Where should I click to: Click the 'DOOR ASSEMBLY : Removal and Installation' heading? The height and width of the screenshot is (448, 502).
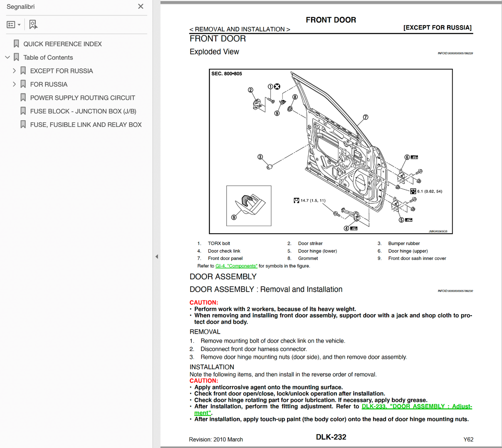click(x=266, y=290)
